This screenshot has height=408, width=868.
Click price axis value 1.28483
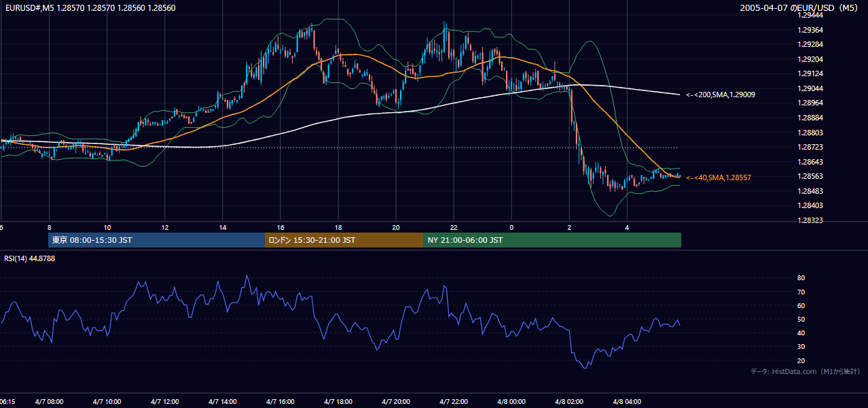point(810,191)
